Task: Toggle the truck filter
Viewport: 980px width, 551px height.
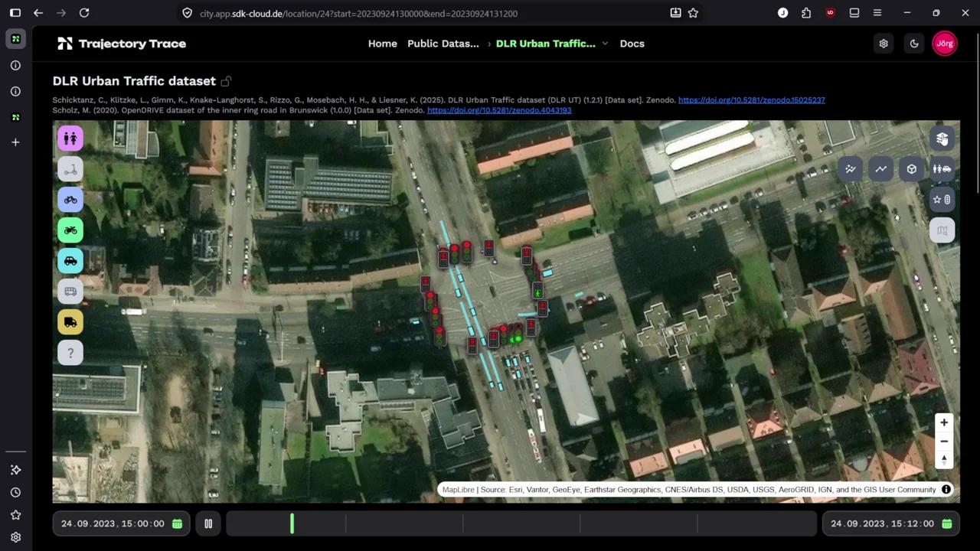Action: pyautogui.click(x=70, y=322)
